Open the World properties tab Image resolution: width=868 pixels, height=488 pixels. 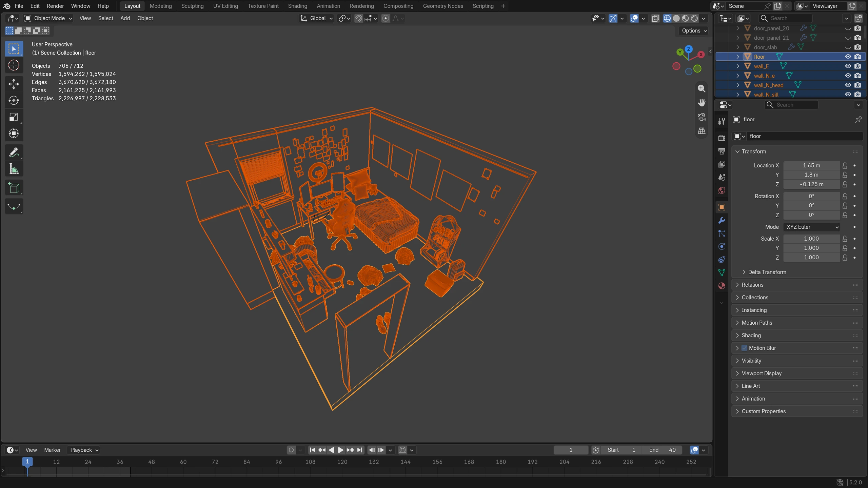pyautogui.click(x=722, y=190)
